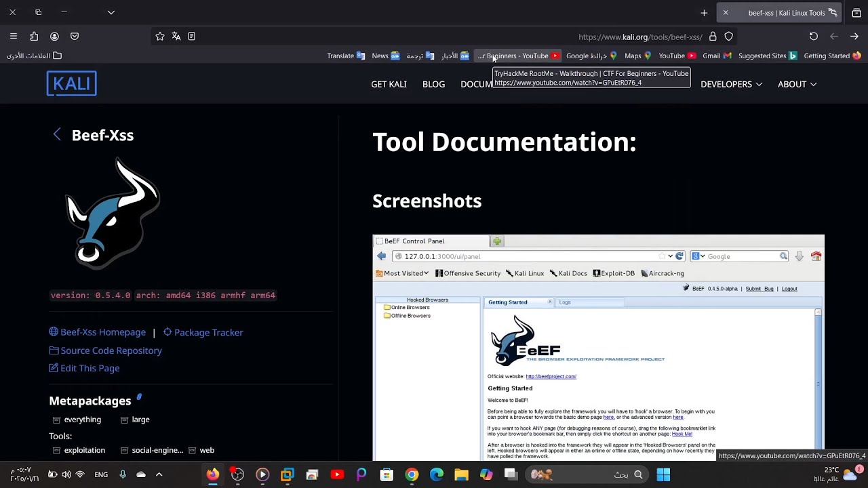
Task: Click the padlock site security icon
Action: 713,37
